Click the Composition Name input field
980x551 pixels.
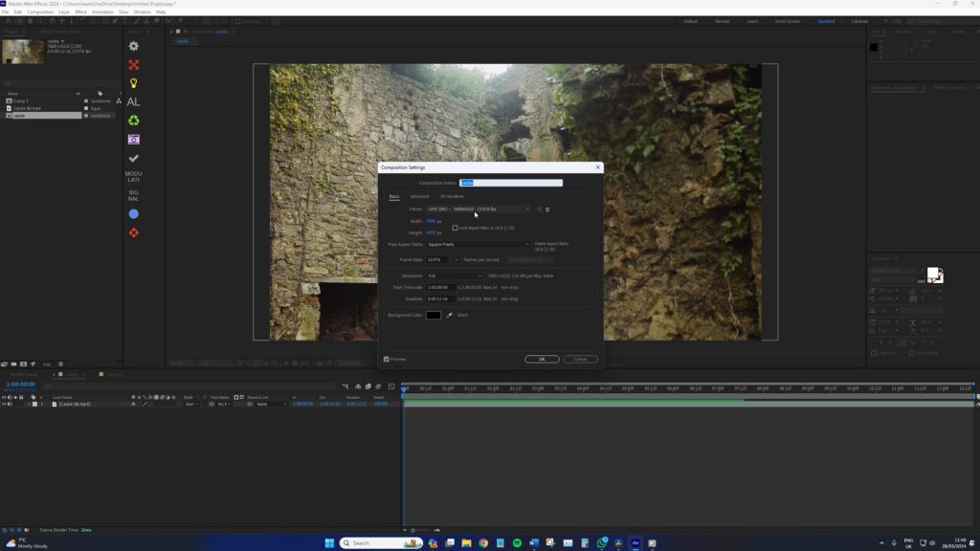511,183
